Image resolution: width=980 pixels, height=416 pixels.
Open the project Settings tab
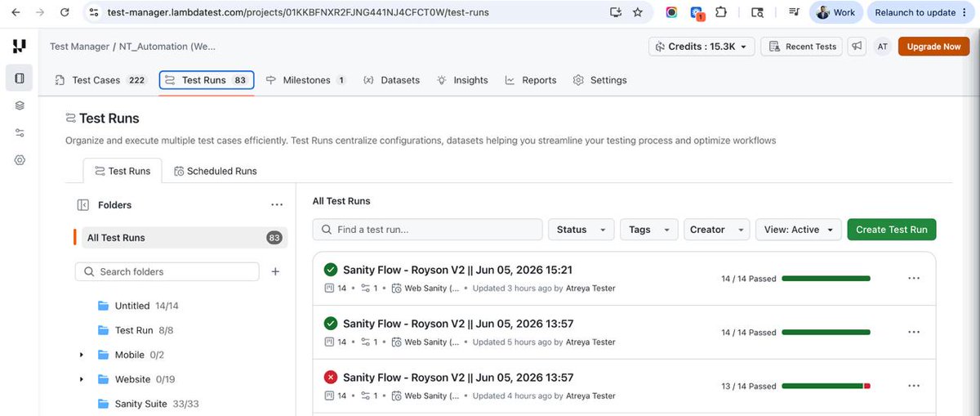pos(600,80)
